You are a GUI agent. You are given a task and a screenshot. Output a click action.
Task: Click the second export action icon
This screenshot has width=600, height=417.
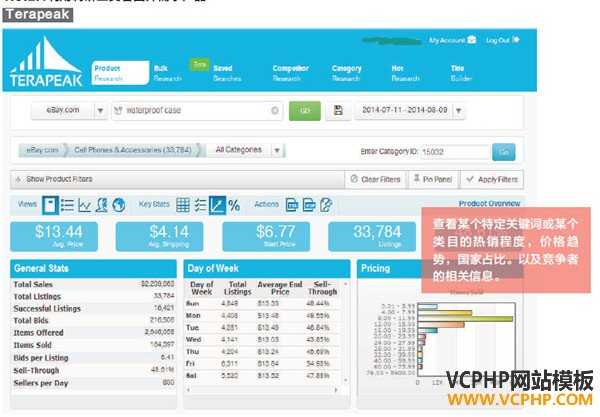309,205
